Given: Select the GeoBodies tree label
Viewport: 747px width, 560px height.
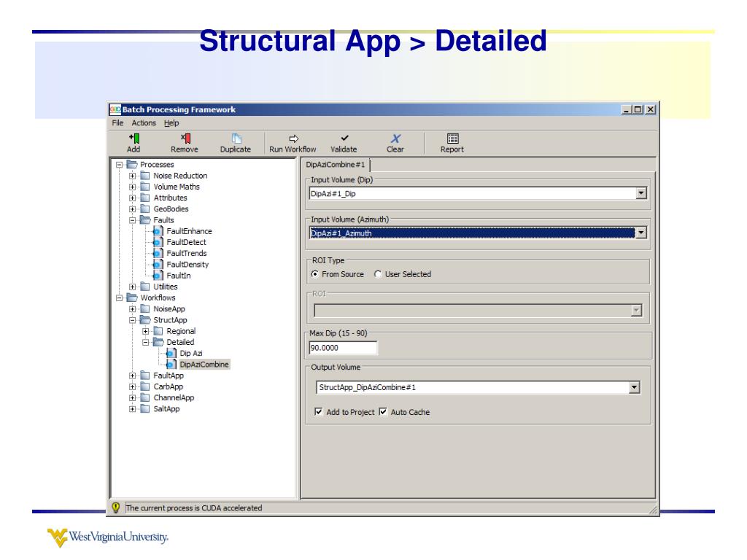Looking at the screenshot, I should click(171, 209).
